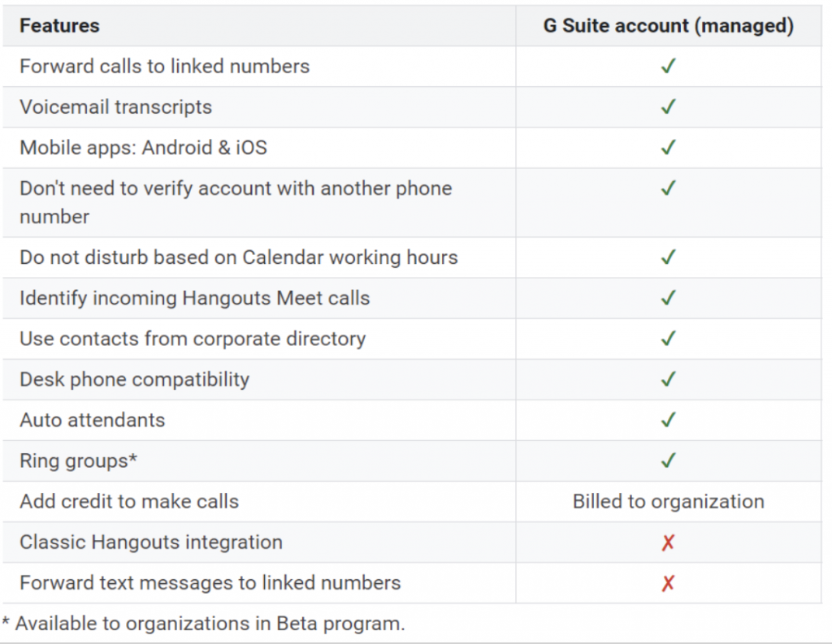Image resolution: width=832 pixels, height=644 pixels.
Task: Click the Billed to organization cell
Action: pyautogui.click(x=669, y=501)
